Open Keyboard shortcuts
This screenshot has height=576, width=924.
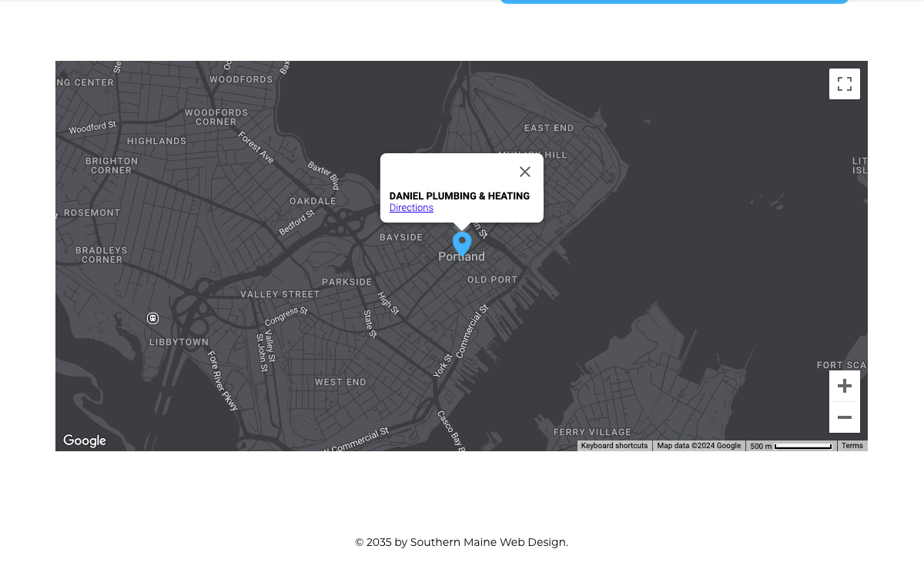click(x=614, y=446)
